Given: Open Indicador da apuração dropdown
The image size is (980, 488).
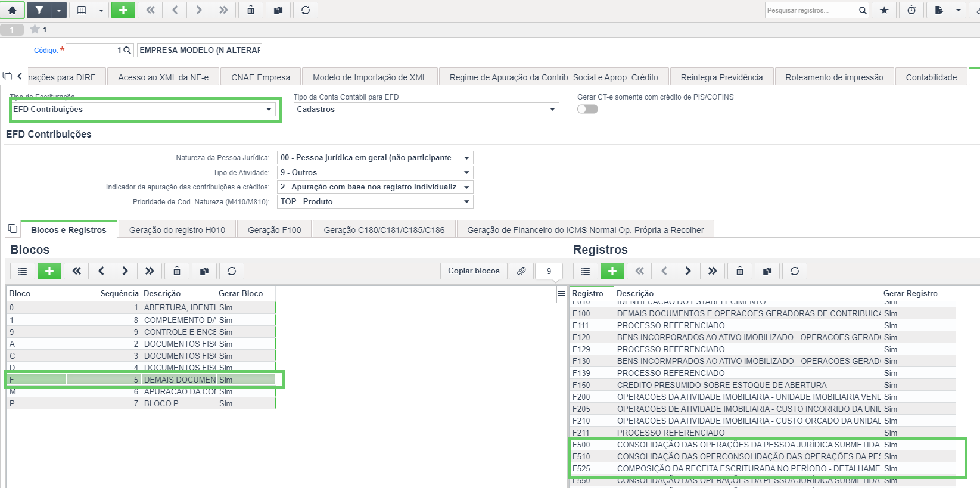Looking at the screenshot, I should pyautogui.click(x=375, y=187).
